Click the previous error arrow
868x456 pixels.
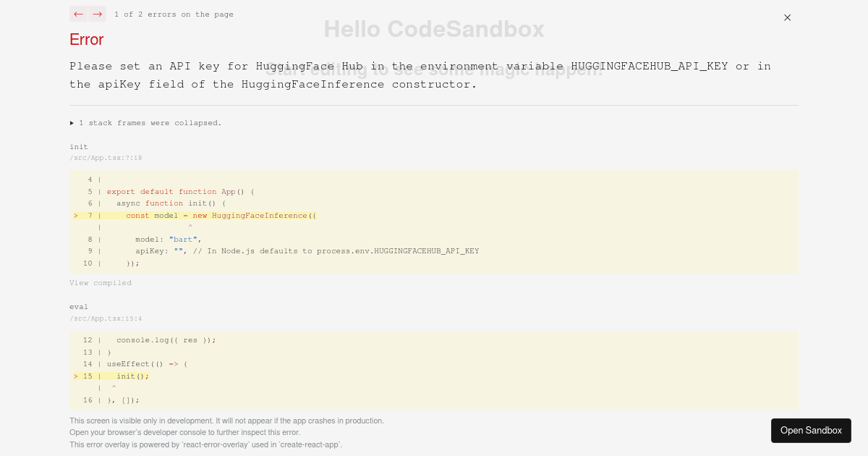tap(79, 14)
